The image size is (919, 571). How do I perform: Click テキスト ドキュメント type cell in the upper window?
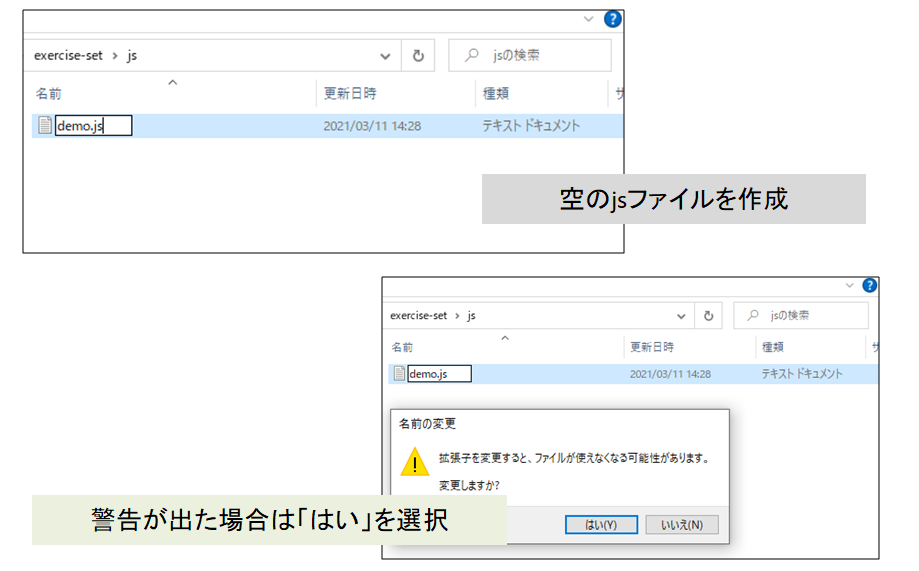click(x=531, y=125)
